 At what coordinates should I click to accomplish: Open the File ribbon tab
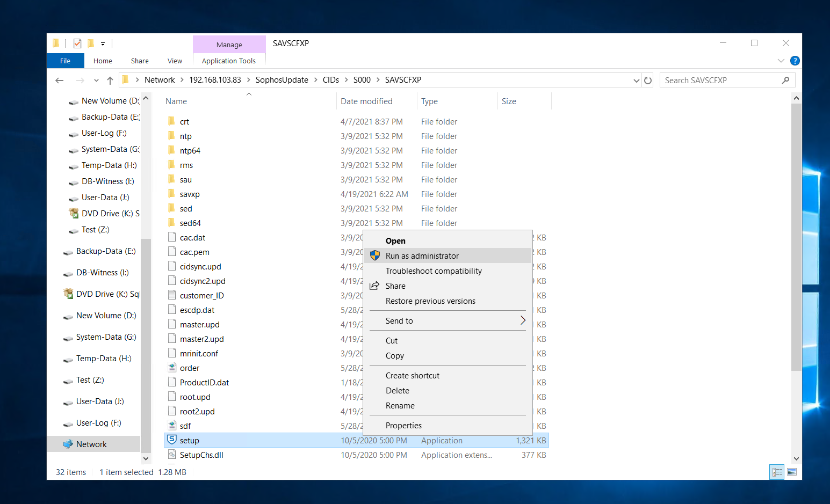(x=65, y=61)
